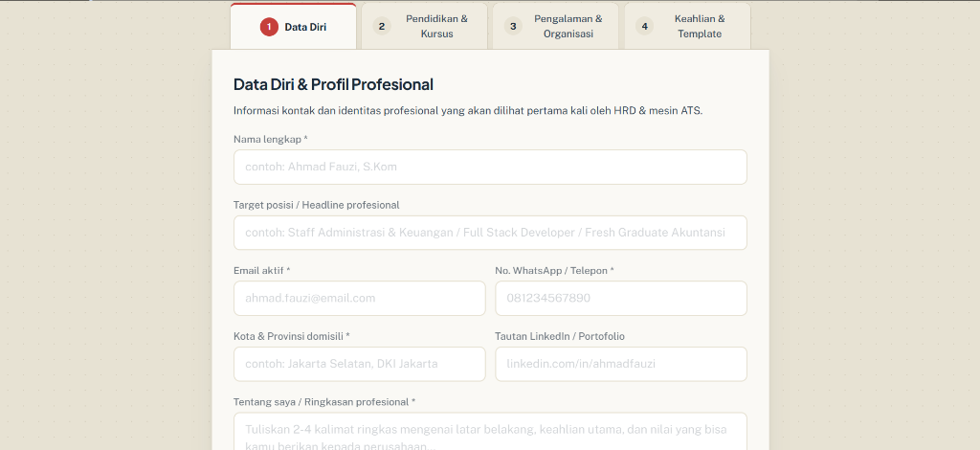The width and height of the screenshot is (980, 450).
Task: Click the step number 4 badge
Action: (x=644, y=26)
